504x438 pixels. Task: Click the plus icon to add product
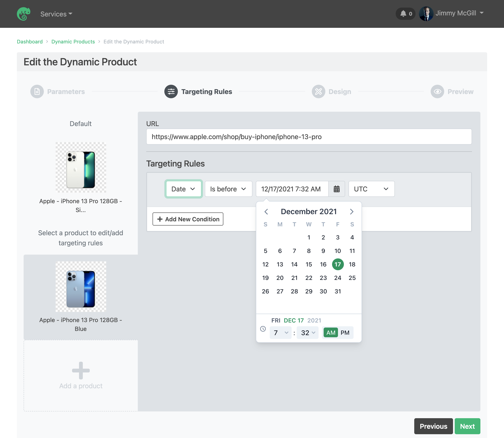tap(81, 370)
